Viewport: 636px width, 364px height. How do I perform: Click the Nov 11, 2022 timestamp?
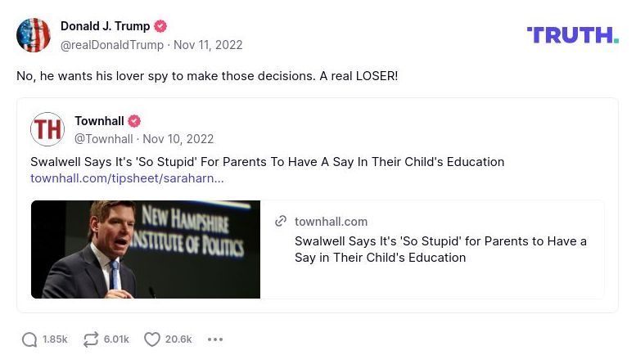click(x=208, y=45)
